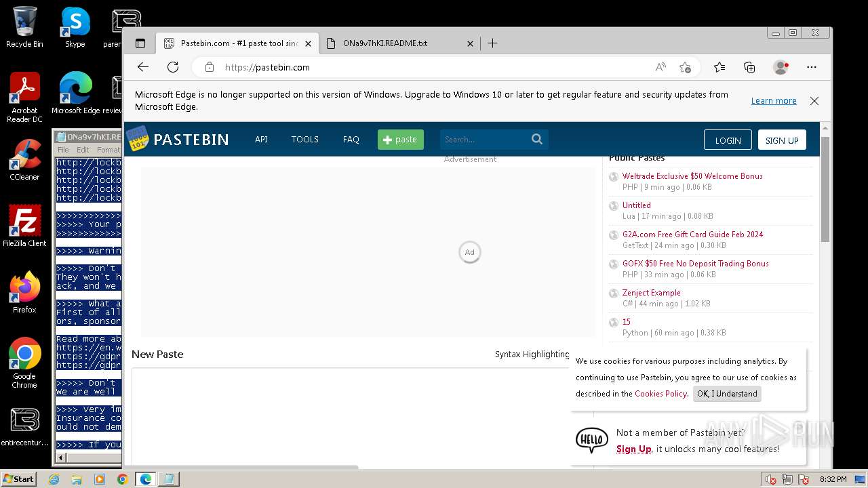Close the ONa9v7hKI.README.txt tab
This screenshot has height=488, width=868.
(470, 43)
